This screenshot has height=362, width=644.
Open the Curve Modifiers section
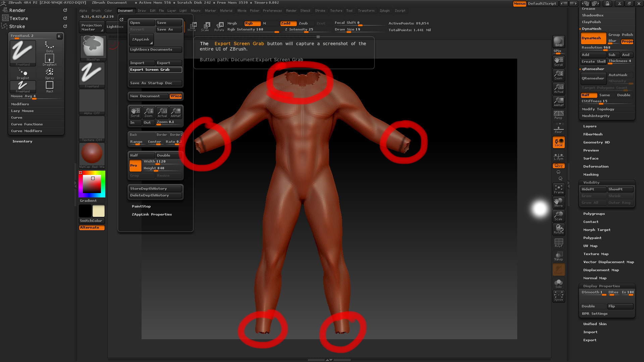click(x=26, y=131)
